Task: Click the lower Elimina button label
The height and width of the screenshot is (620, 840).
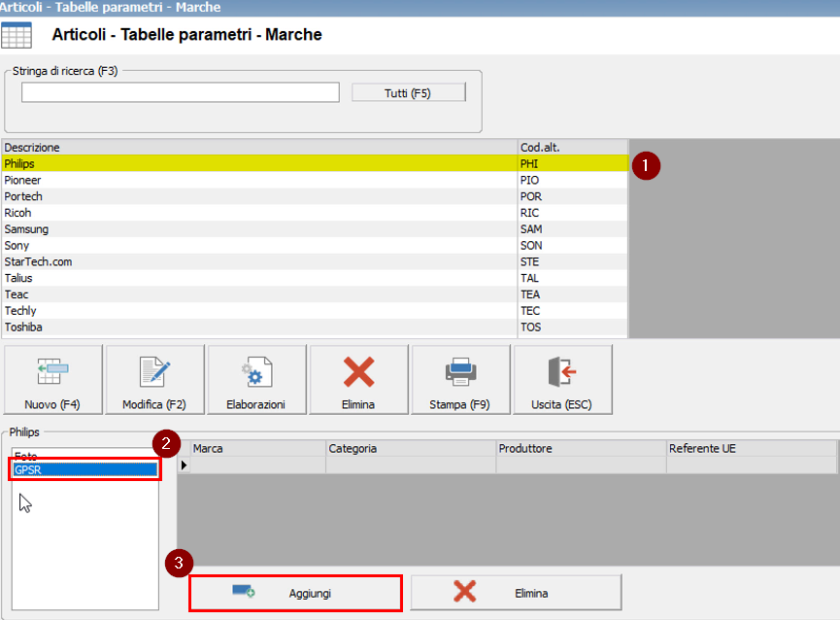Action: pos(531,593)
